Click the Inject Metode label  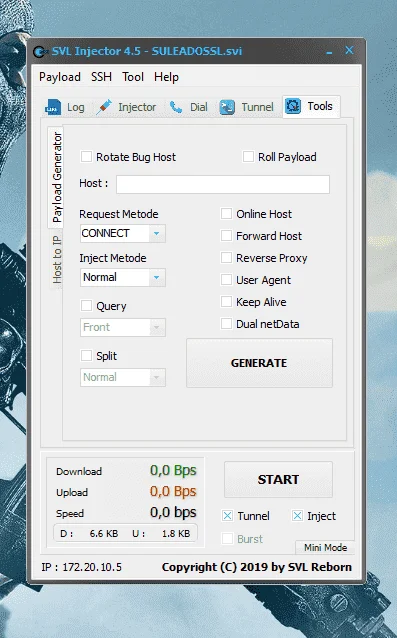pos(113,258)
